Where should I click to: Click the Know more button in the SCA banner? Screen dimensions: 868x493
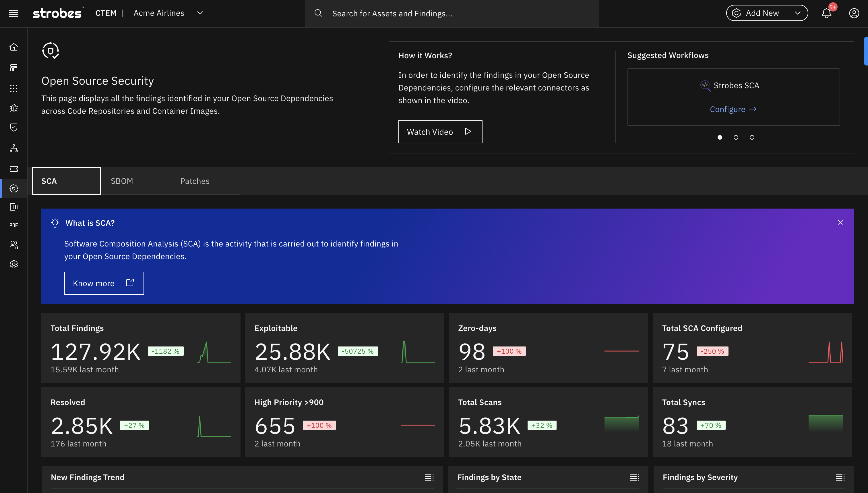point(104,283)
